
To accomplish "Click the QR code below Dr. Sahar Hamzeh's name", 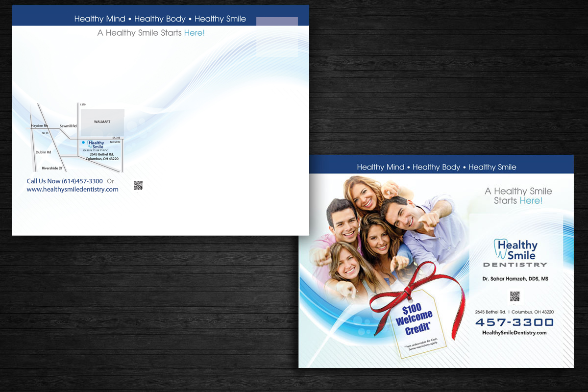I will point(514,296).
